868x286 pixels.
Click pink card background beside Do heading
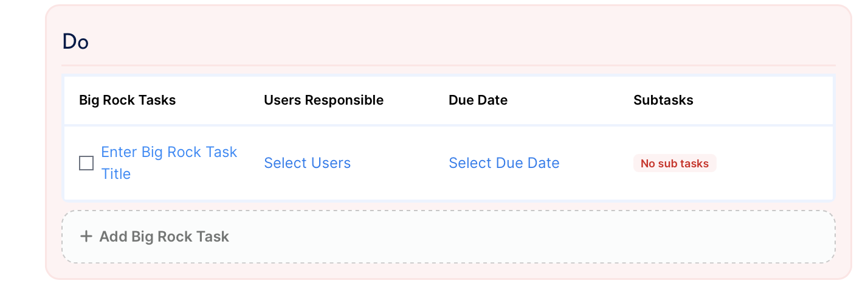click(425, 37)
